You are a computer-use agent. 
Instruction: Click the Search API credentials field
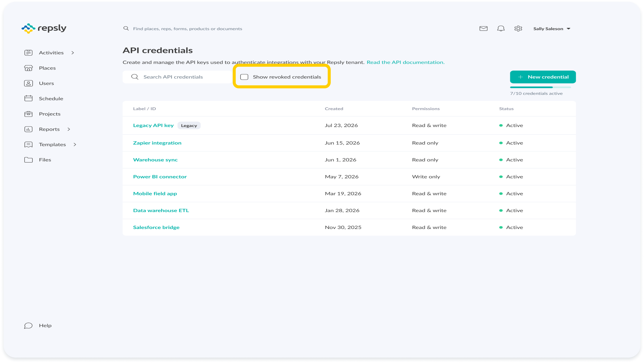[177, 77]
